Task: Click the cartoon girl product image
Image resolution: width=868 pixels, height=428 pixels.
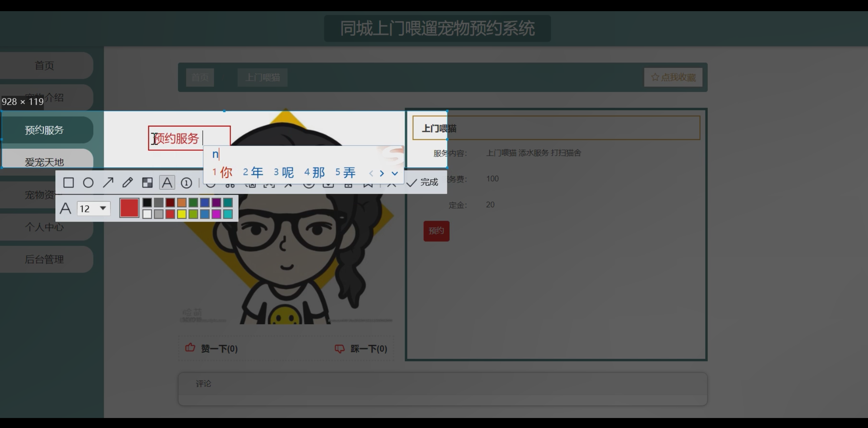Action: (x=286, y=216)
